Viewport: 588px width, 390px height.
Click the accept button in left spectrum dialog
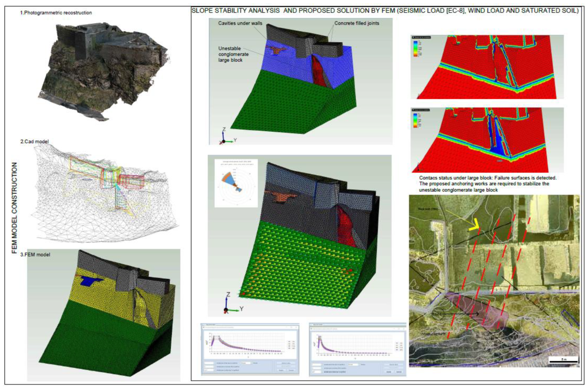click(x=281, y=370)
